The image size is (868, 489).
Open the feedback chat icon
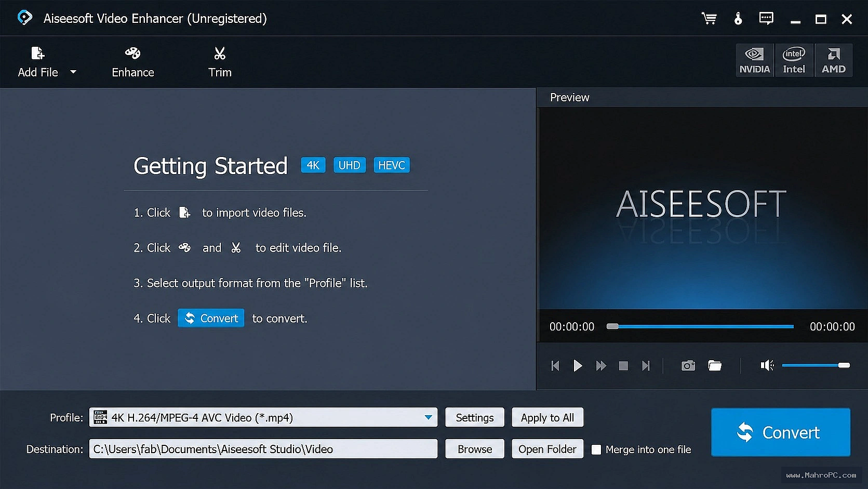pos(766,19)
